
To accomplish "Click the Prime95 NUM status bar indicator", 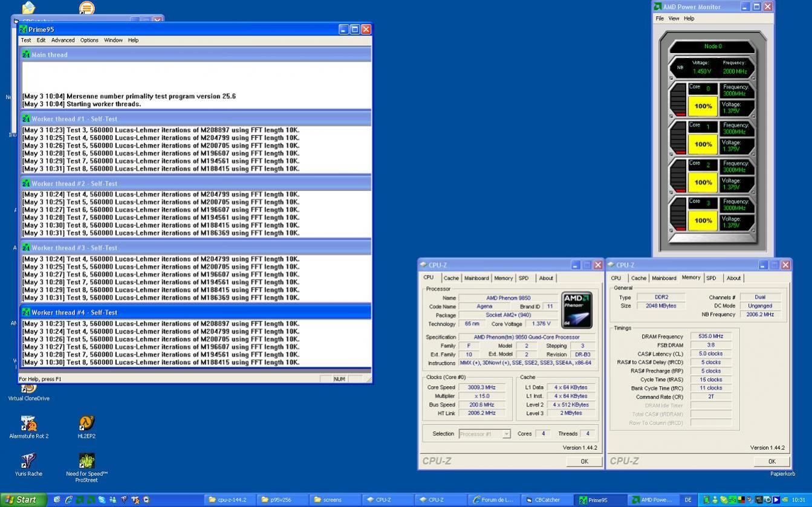I will click(x=339, y=379).
